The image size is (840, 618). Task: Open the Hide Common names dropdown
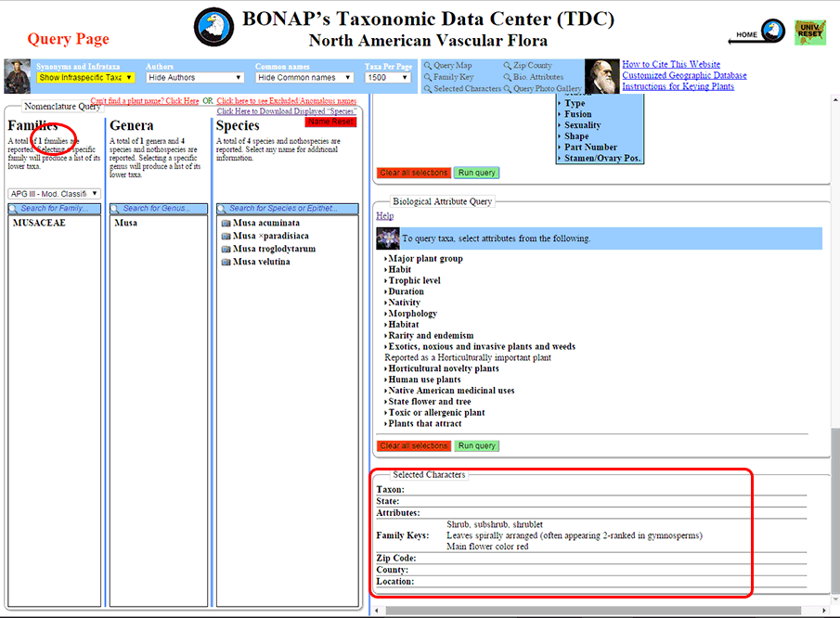tap(304, 78)
